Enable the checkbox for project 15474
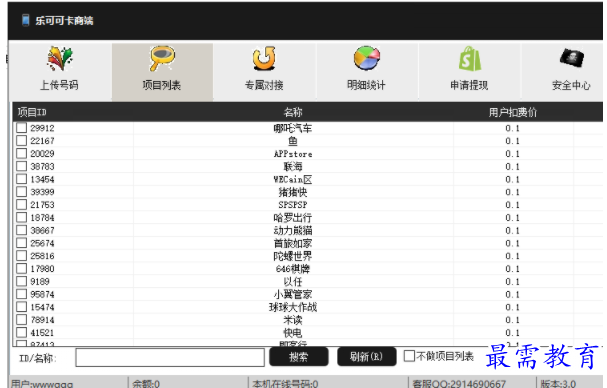Viewport: 607px width, 388px height. [22, 307]
